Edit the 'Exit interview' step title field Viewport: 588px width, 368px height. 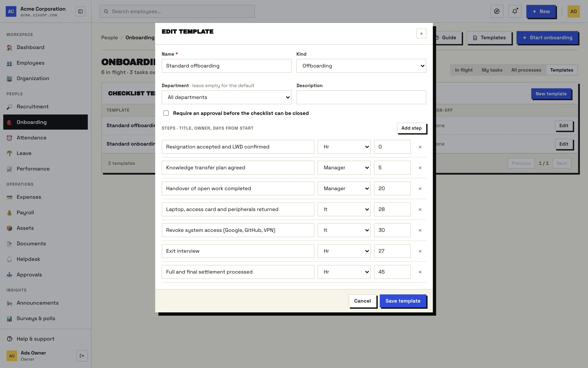[238, 251]
